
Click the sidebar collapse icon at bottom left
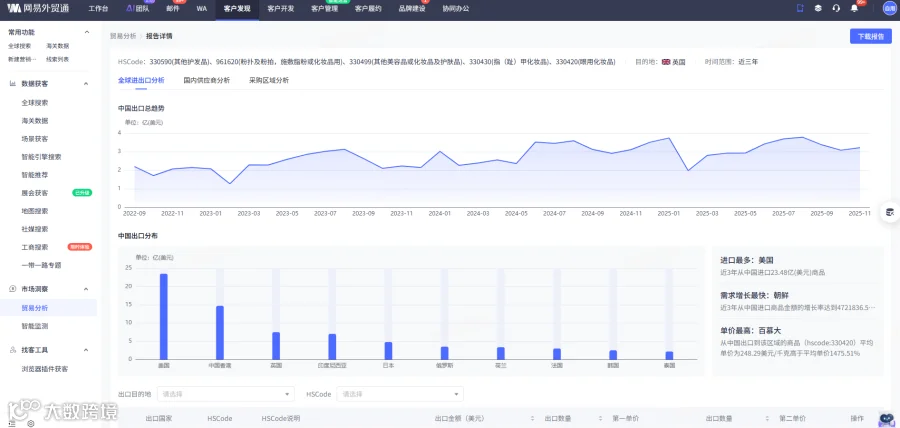click(x=12, y=423)
